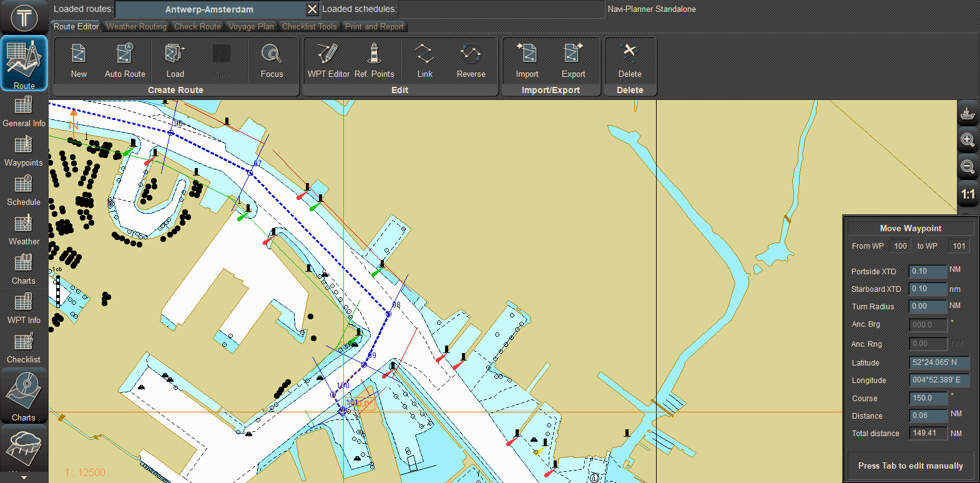The image size is (980, 483).
Task: Zoom out on the chart
Action: [x=968, y=167]
